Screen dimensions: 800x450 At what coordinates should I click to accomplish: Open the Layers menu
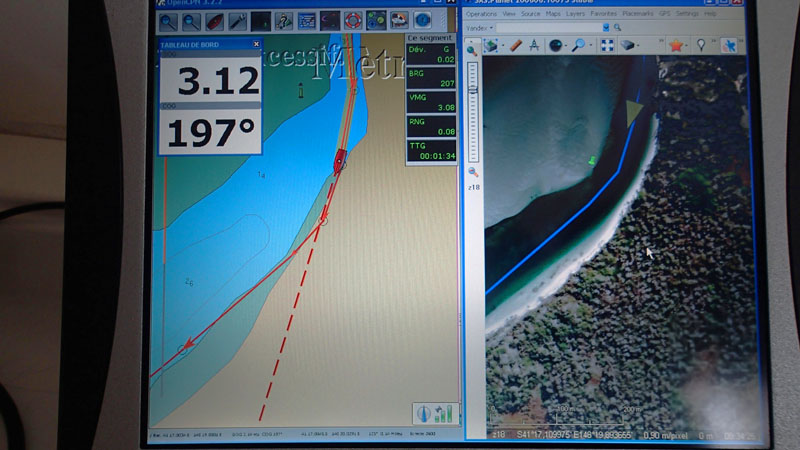point(576,14)
